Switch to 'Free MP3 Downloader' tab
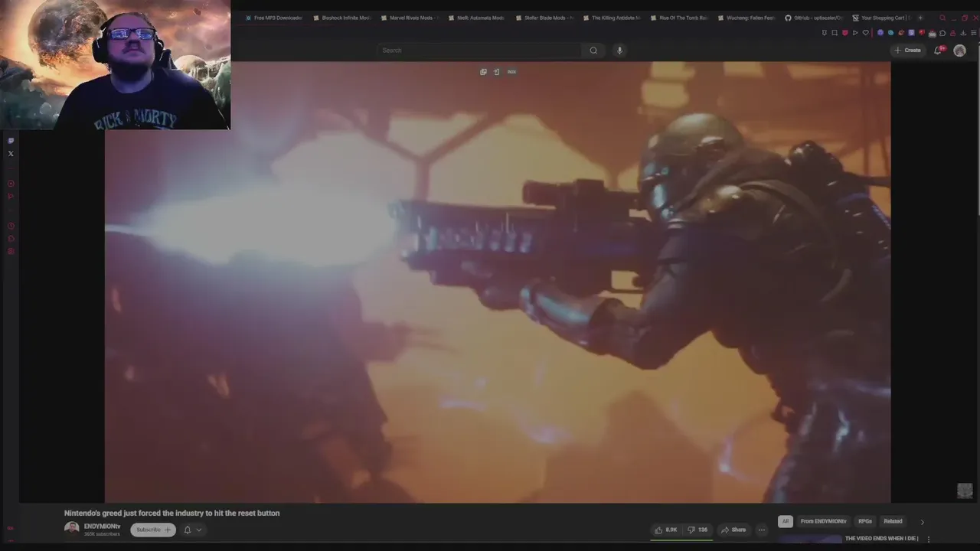The width and height of the screenshot is (980, 551). pos(274,18)
